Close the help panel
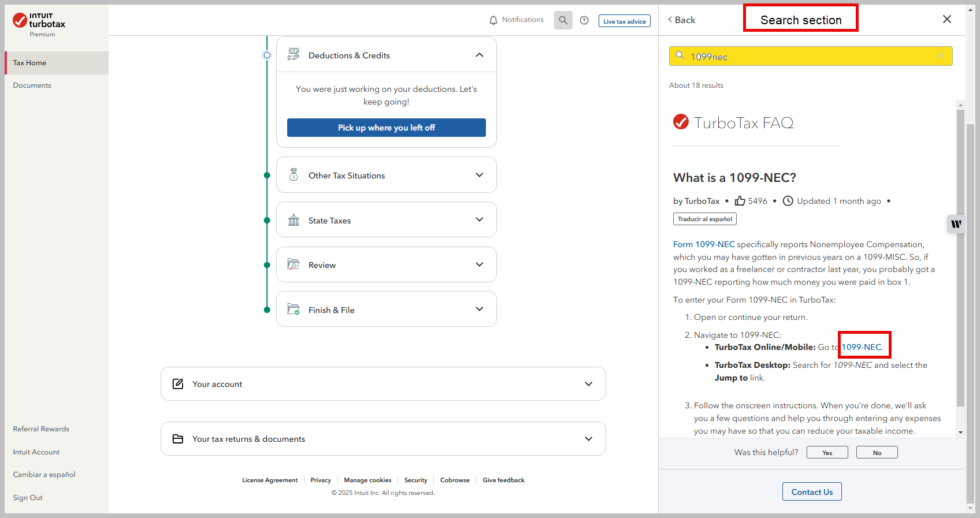980x518 pixels. tap(946, 20)
